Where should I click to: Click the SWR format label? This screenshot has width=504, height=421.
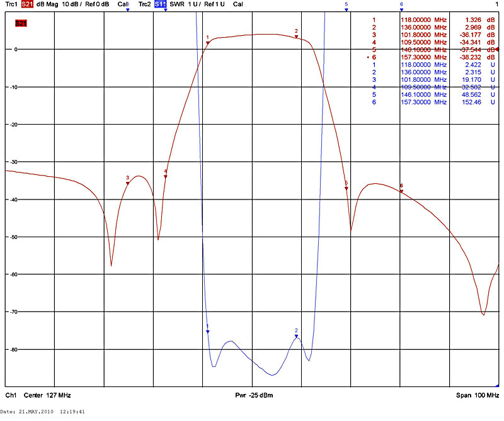coord(177,4)
